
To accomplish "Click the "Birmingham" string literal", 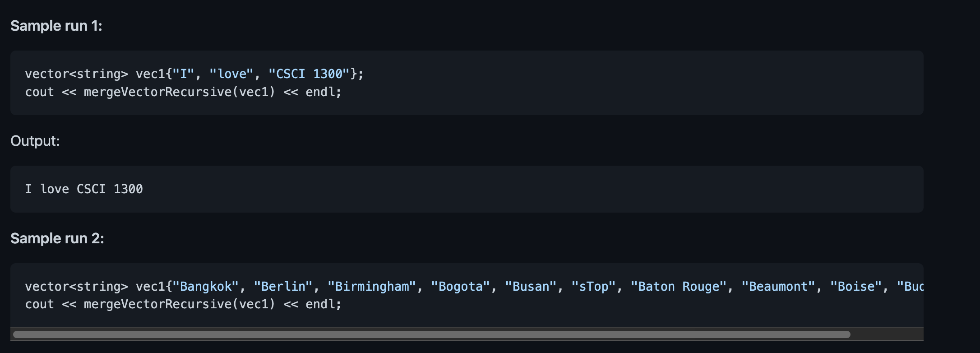I will tap(372, 287).
